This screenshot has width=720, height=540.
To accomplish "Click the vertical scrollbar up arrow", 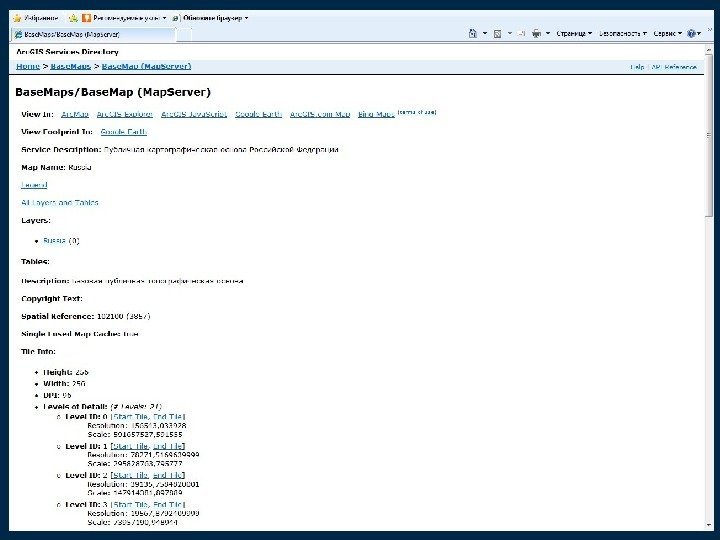I will (x=709, y=49).
